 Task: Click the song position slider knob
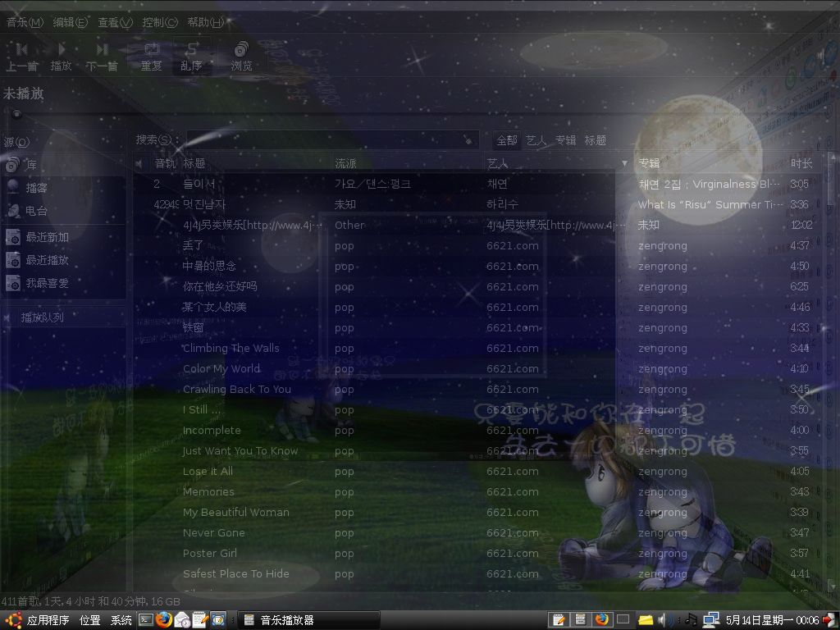[17, 114]
